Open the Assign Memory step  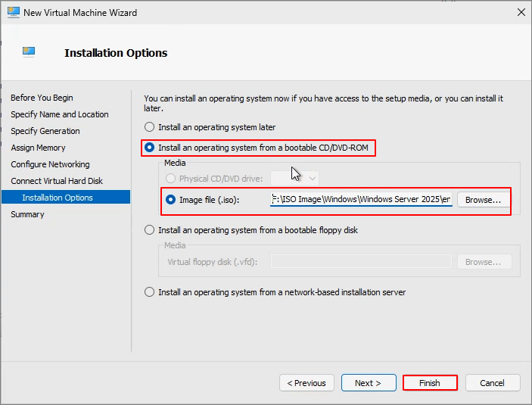click(x=38, y=148)
